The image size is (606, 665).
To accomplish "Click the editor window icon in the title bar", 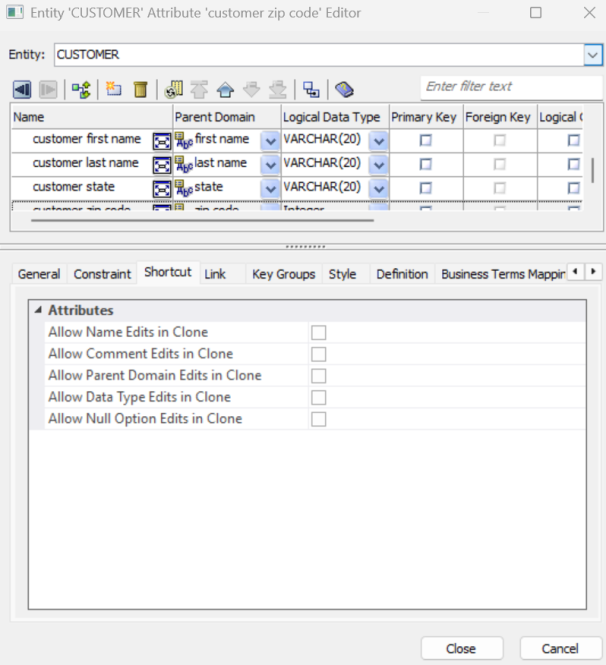I will [x=15, y=12].
